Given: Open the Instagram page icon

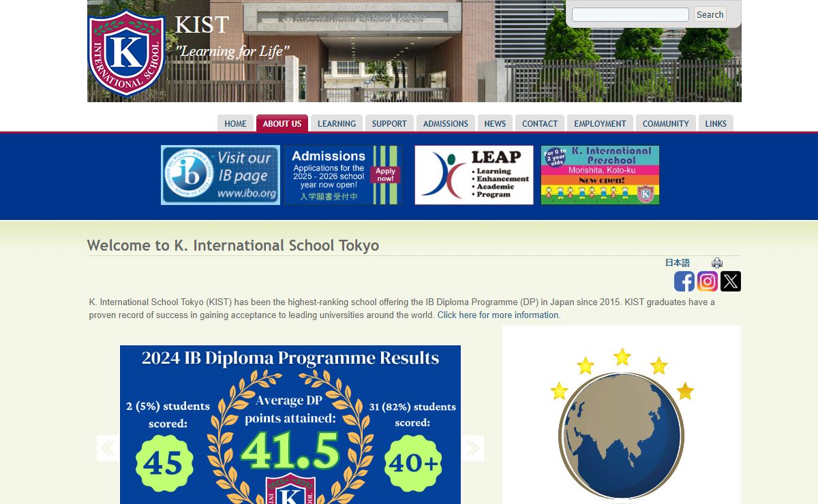Looking at the screenshot, I should tap(708, 281).
